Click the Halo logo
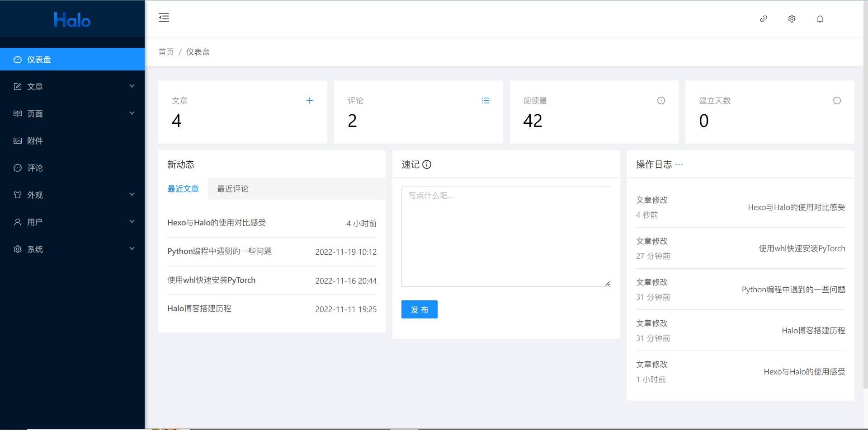The image size is (868, 430). tap(72, 20)
